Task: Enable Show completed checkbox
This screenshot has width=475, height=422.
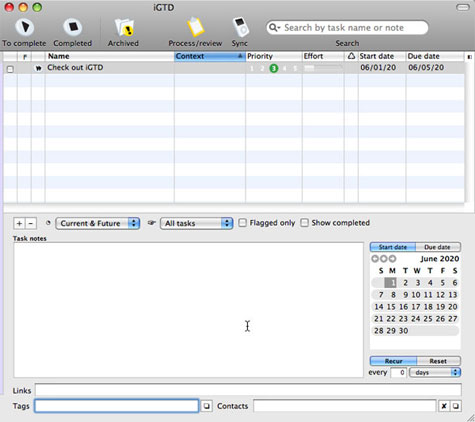Action: [304, 223]
